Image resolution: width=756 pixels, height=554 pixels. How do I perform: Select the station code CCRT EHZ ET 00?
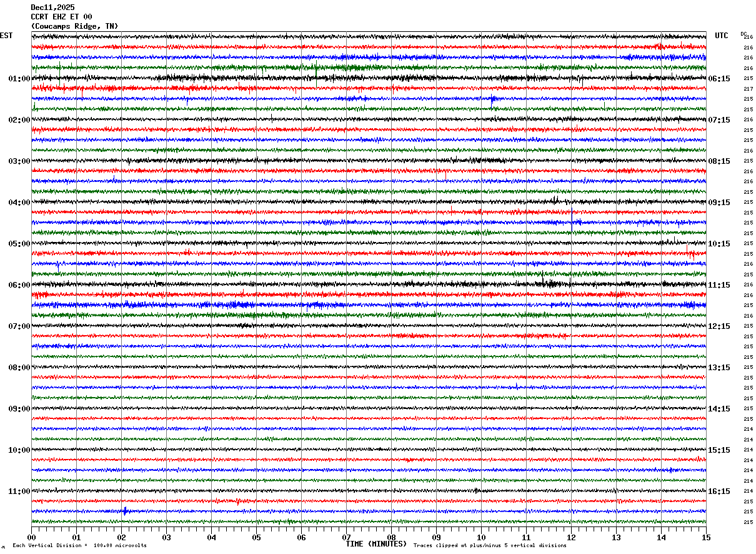(x=61, y=17)
